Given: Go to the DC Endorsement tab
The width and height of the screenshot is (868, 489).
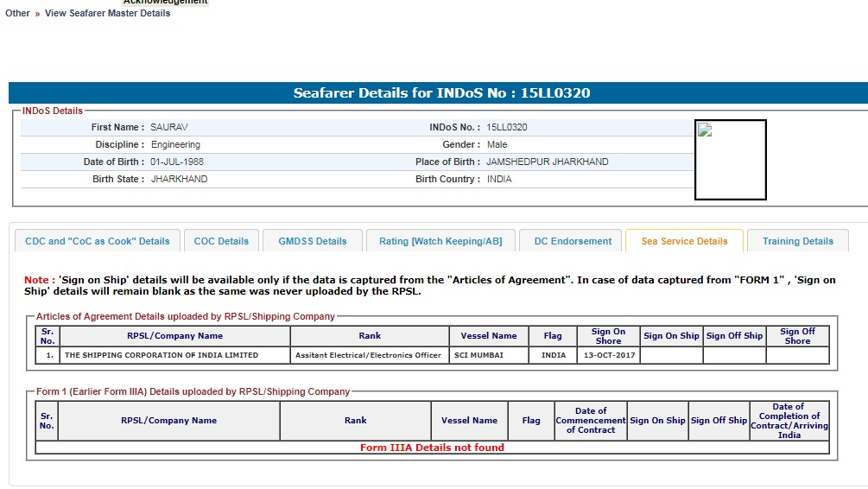Looking at the screenshot, I should [x=573, y=241].
